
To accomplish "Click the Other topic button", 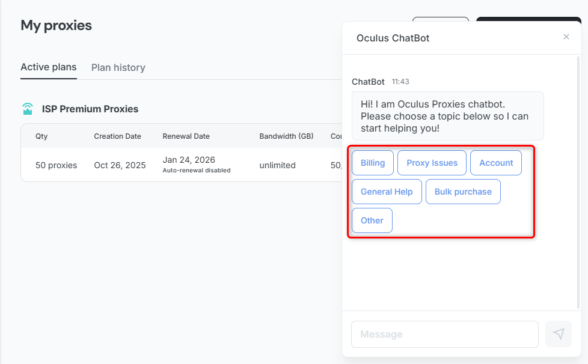I will tap(372, 220).
